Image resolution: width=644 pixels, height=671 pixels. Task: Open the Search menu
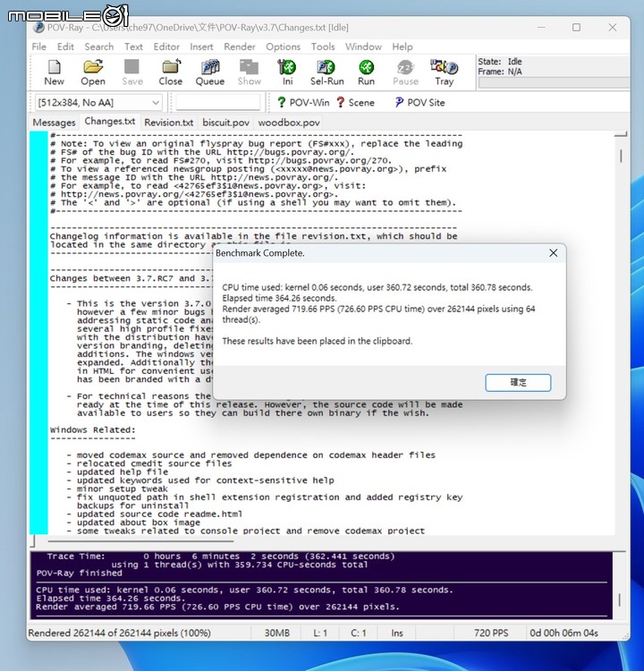click(x=99, y=47)
